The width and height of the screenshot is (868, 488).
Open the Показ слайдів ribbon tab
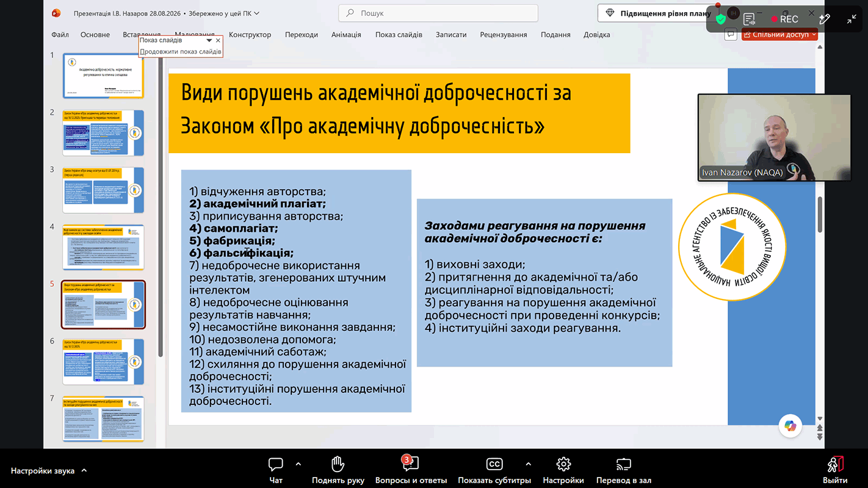399,35
